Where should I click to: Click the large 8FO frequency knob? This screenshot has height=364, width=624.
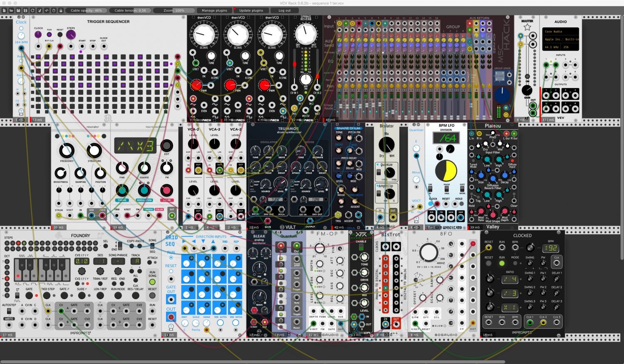(x=428, y=252)
